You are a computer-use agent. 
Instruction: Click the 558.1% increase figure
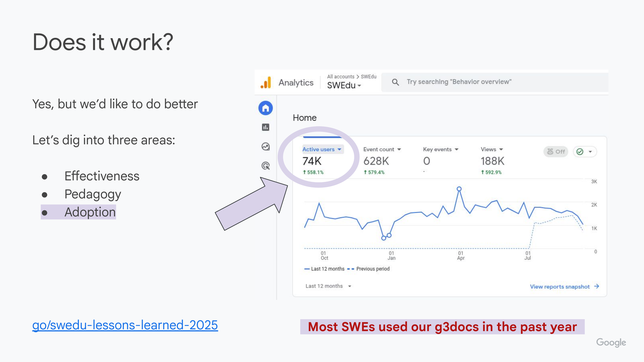(x=313, y=172)
